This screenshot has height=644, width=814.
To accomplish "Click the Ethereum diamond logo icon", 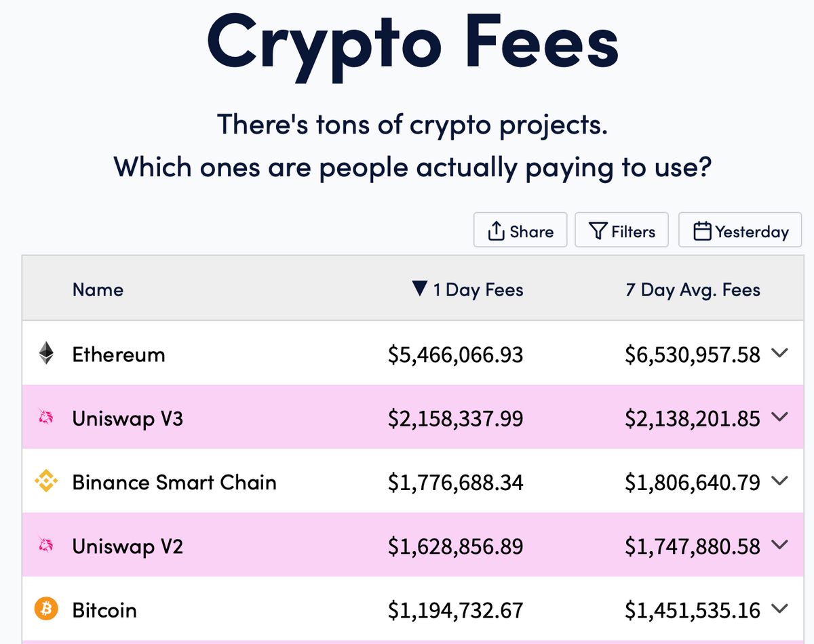I will click(46, 353).
